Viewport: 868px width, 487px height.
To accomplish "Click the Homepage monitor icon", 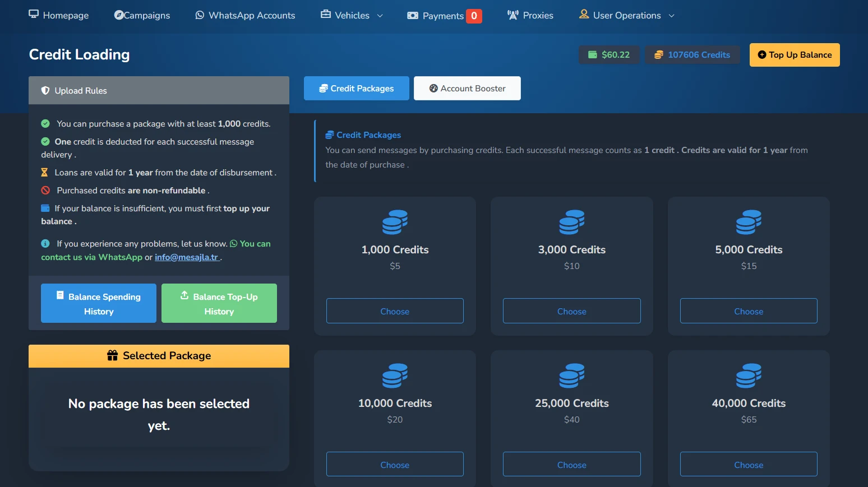I will click(34, 15).
